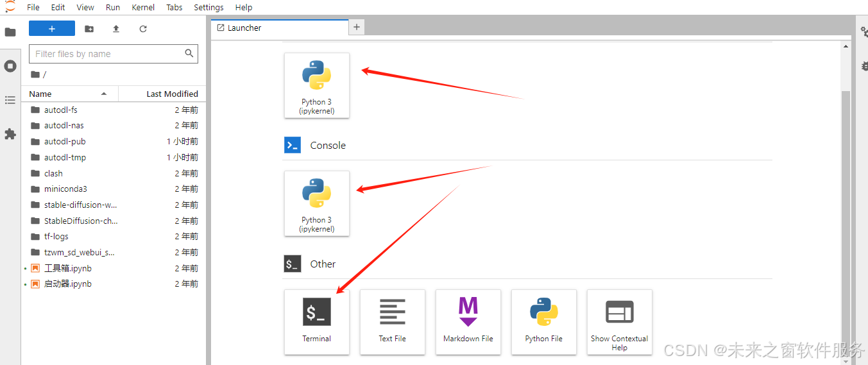
Task: Click the Other section heading
Action: click(x=323, y=264)
